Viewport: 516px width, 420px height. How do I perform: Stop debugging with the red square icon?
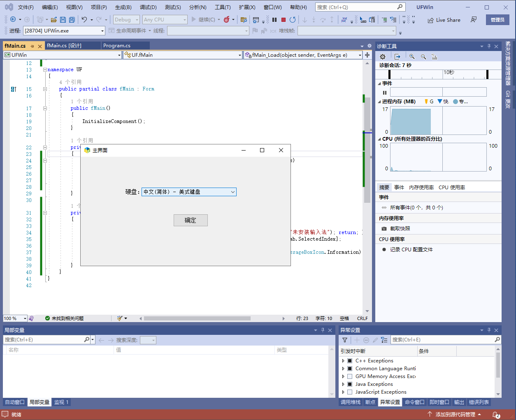point(284,20)
